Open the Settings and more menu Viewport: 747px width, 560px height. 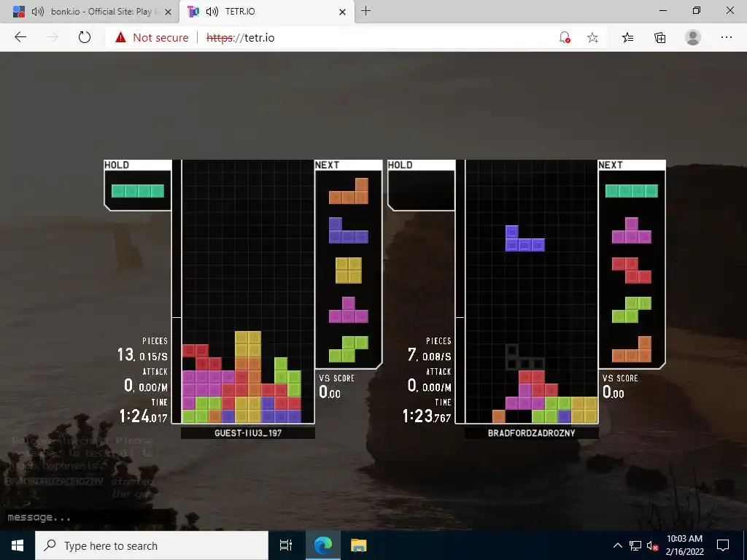click(726, 37)
